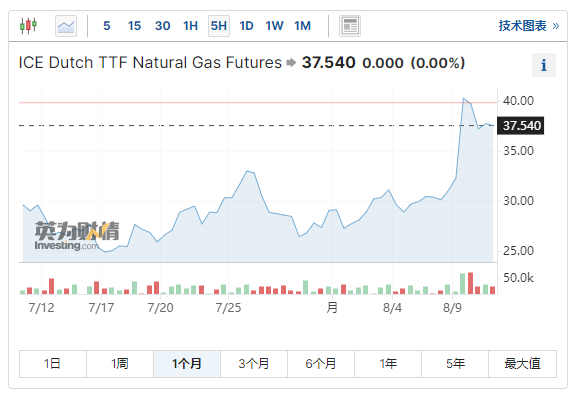Open the news overlay icon
The height and width of the screenshot is (397, 574).
click(350, 26)
